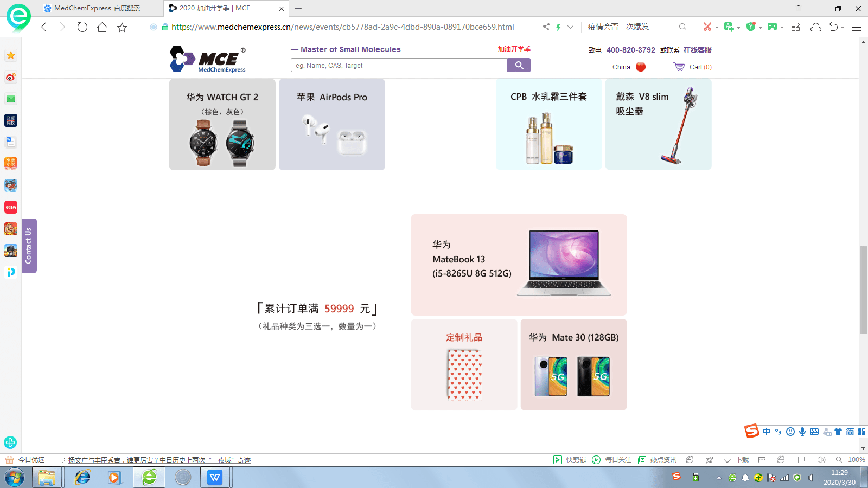
Task: Switch to MedChemExpress 百度搜索 tab
Action: click(97, 8)
